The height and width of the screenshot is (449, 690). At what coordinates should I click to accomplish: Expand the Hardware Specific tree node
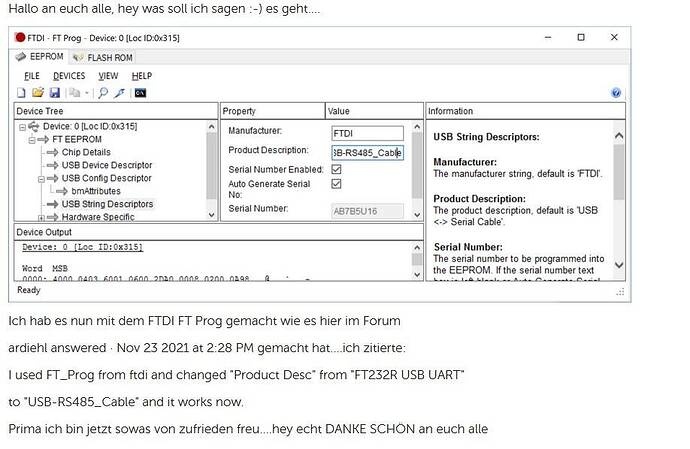click(x=41, y=217)
